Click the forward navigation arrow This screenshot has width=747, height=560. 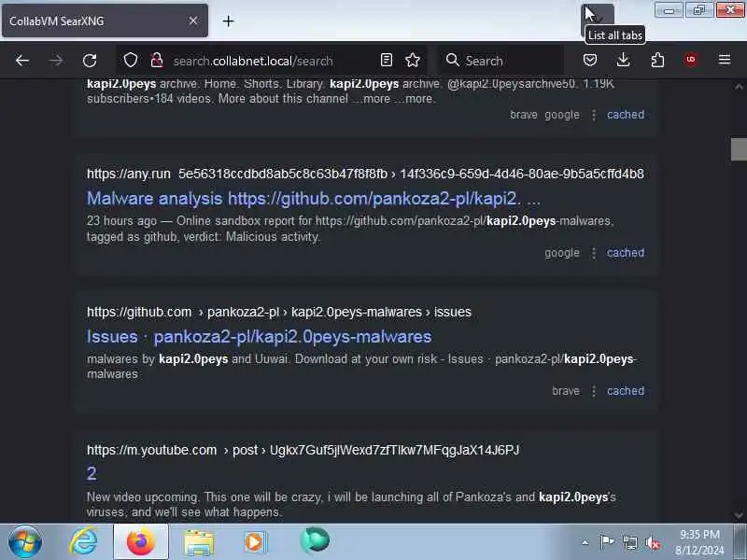coord(56,61)
